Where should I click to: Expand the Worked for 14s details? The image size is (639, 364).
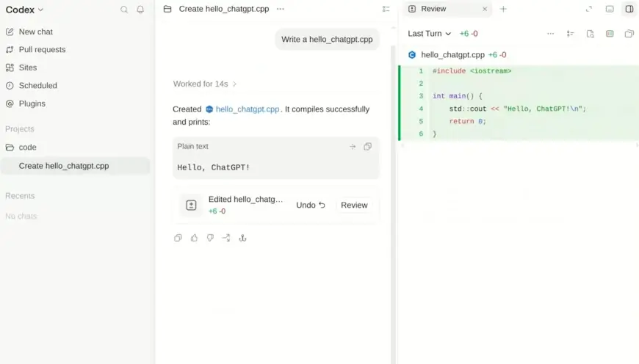205,84
